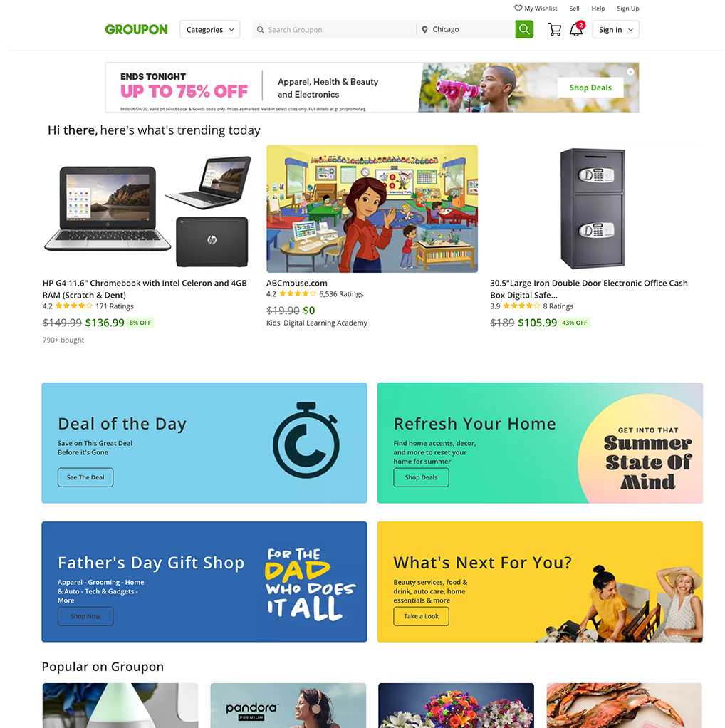
Task: Open the ABCmouse.com deal thumbnail
Action: 372,209
